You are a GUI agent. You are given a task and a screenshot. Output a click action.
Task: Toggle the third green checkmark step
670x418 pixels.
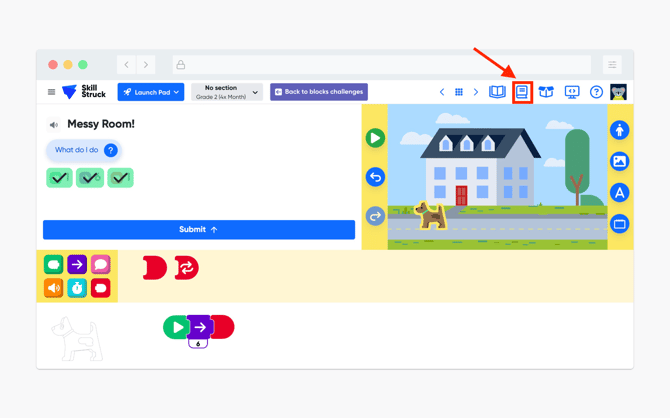(120, 178)
